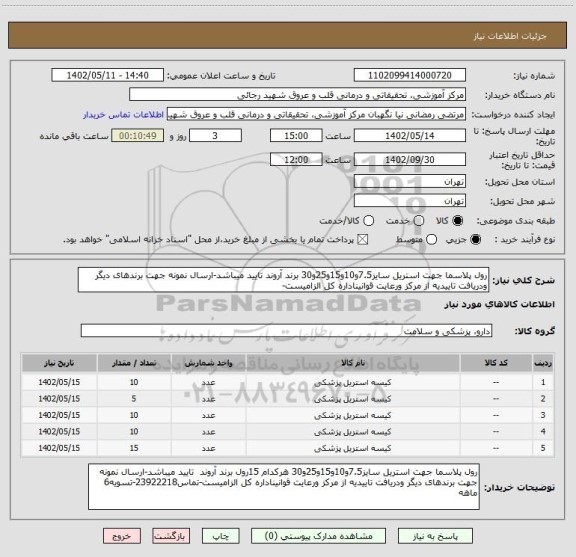Click quantity 5 in row 2

point(134,399)
